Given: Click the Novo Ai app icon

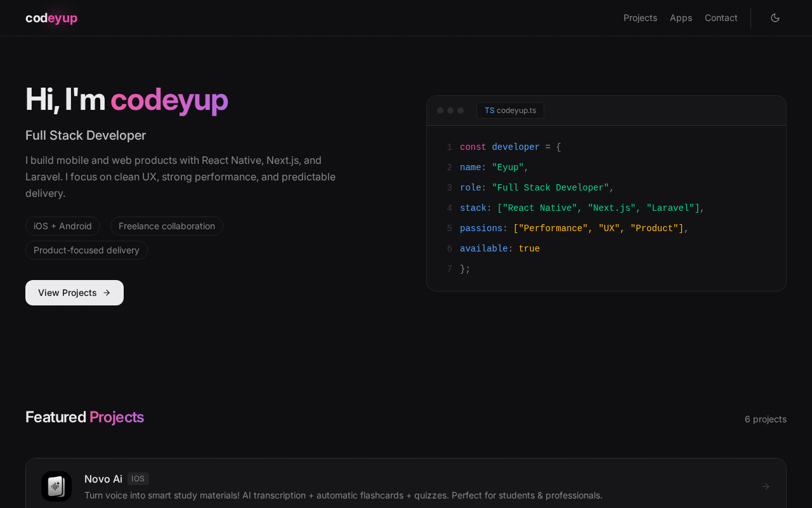Looking at the screenshot, I should [x=56, y=486].
